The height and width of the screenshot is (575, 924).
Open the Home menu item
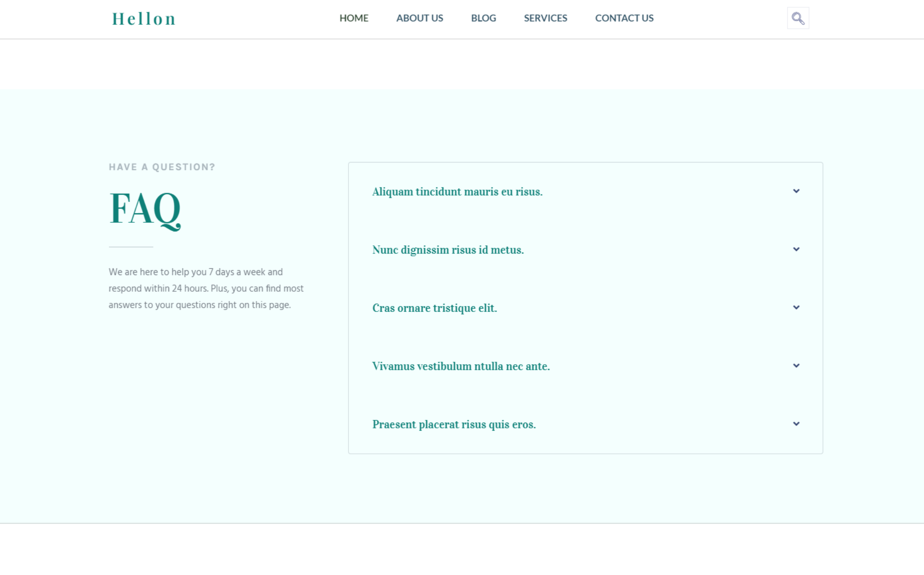354,18
